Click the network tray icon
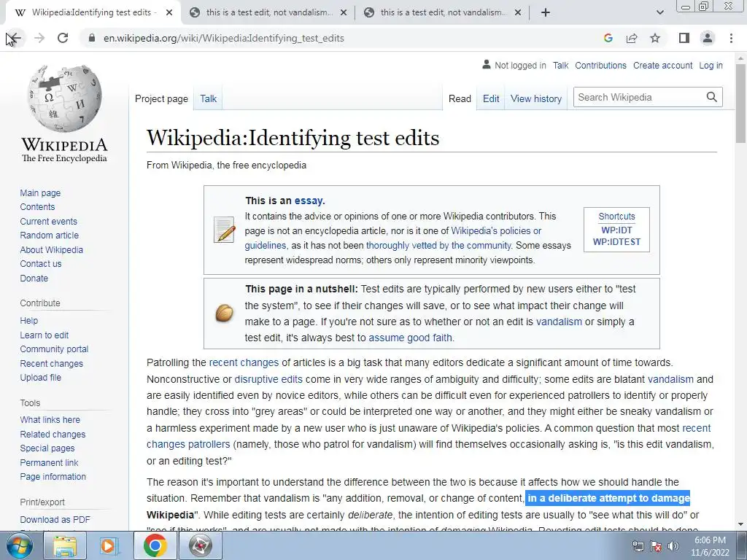Screen dimensions: 747x560 (x=638, y=546)
